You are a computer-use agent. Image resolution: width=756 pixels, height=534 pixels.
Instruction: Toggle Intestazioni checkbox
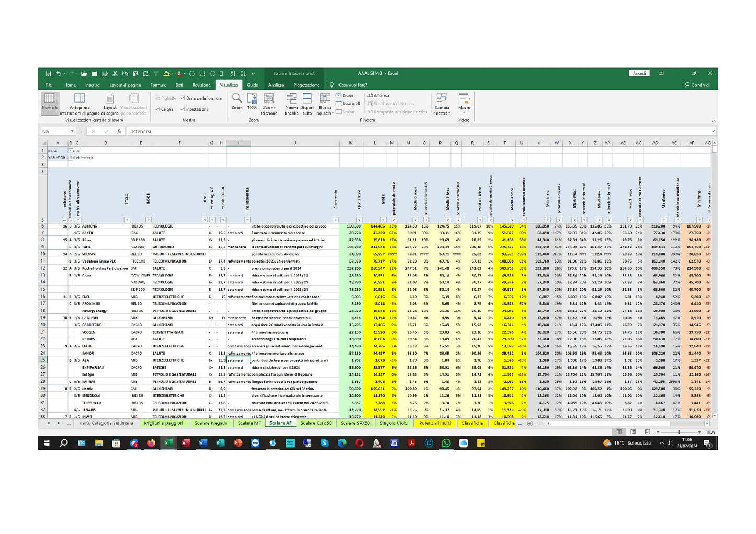(x=182, y=109)
